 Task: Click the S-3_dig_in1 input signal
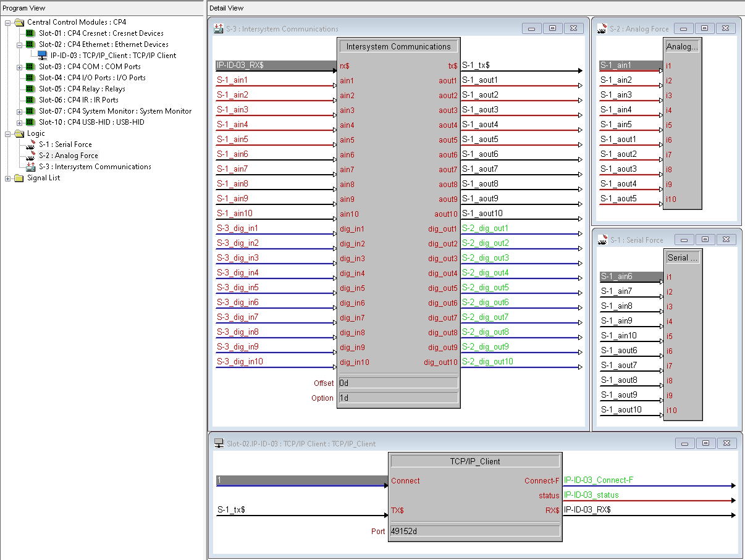[x=277, y=228]
